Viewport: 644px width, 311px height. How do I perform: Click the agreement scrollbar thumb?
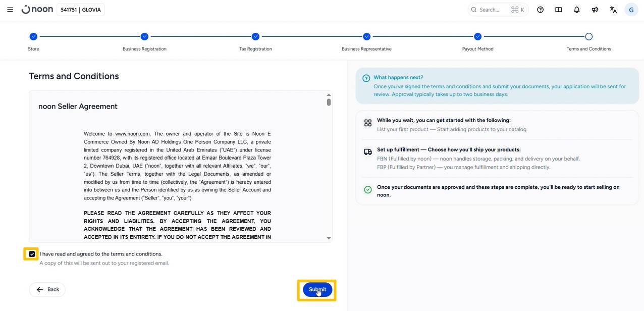(329, 102)
